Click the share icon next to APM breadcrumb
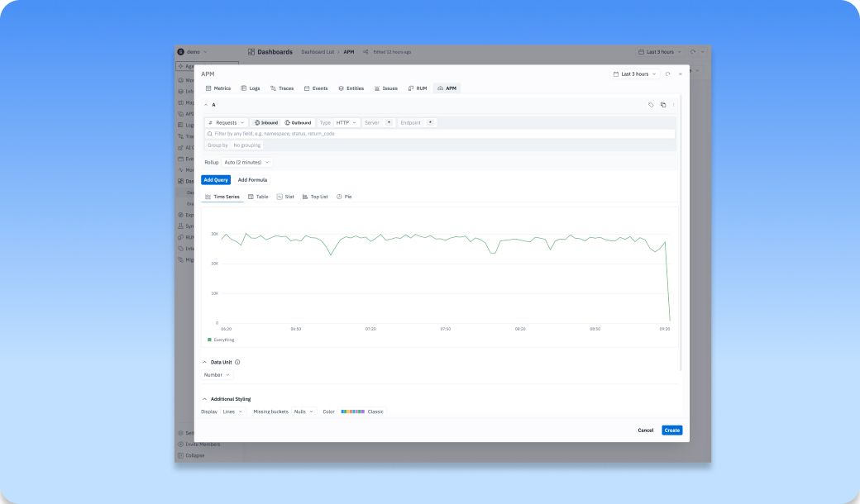The width and height of the screenshot is (860, 504). point(365,52)
